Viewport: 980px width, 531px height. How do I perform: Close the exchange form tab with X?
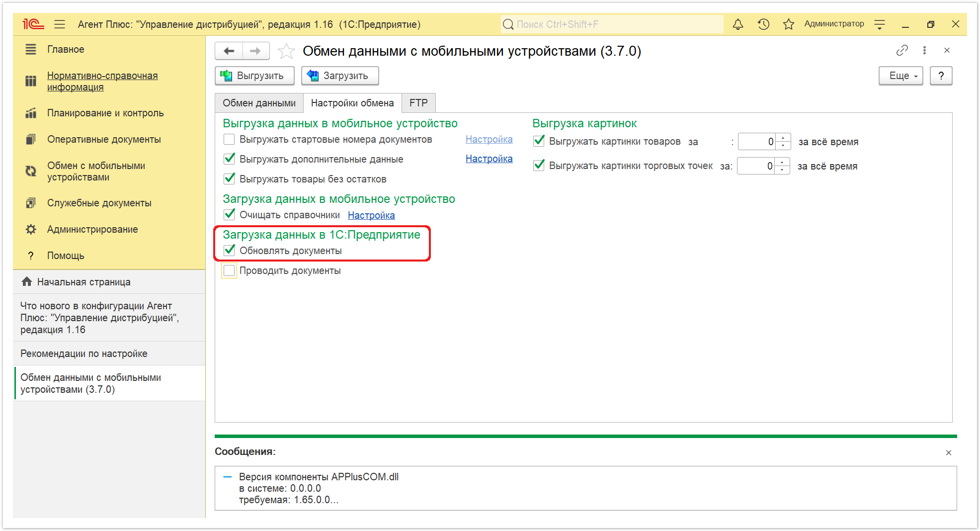tap(947, 50)
